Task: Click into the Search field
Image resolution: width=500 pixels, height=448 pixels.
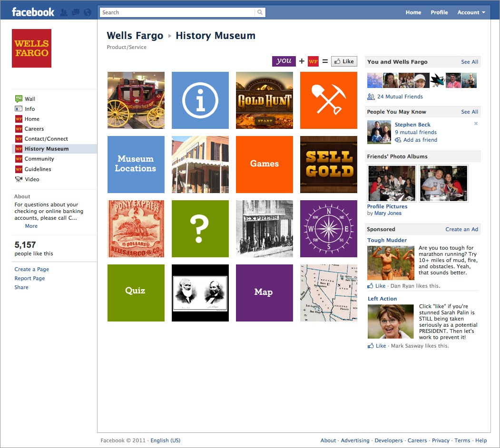Action: coord(177,12)
